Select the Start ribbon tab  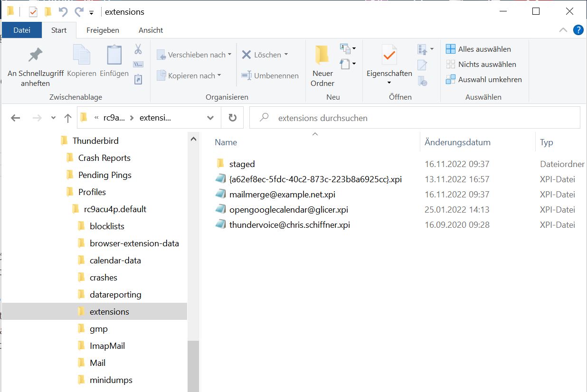pos(59,30)
